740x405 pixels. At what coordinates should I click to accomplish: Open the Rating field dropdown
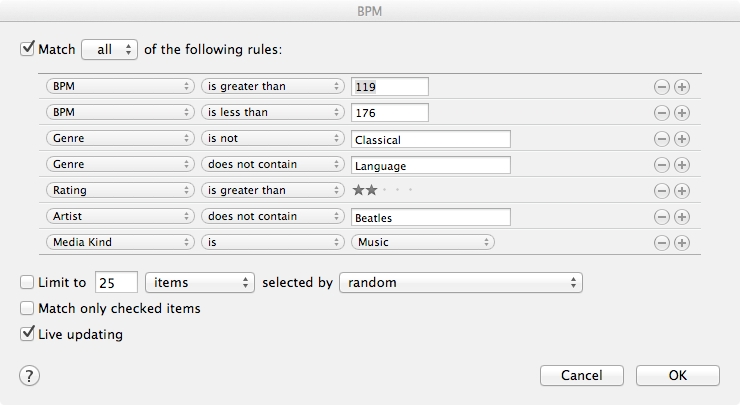tap(120, 190)
